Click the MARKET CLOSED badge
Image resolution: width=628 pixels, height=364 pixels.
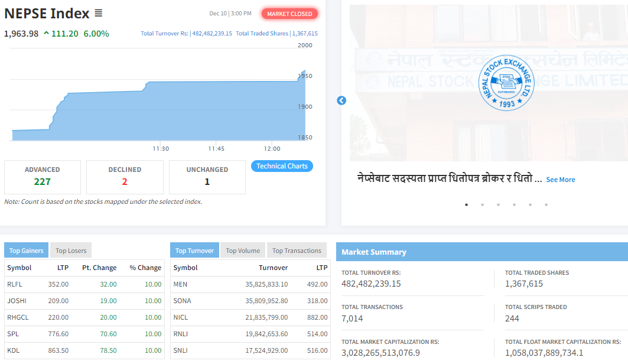click(289, 14)
